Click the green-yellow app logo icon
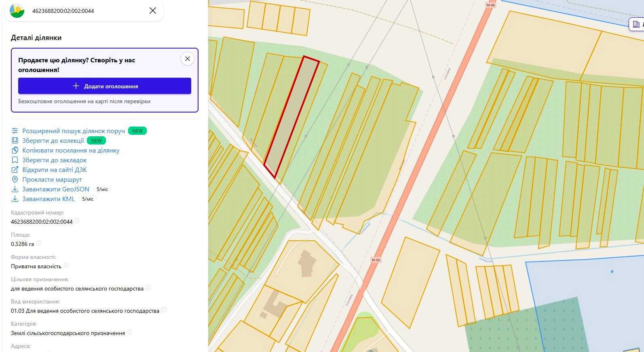 pyautogui.click(x=17, y=11)
